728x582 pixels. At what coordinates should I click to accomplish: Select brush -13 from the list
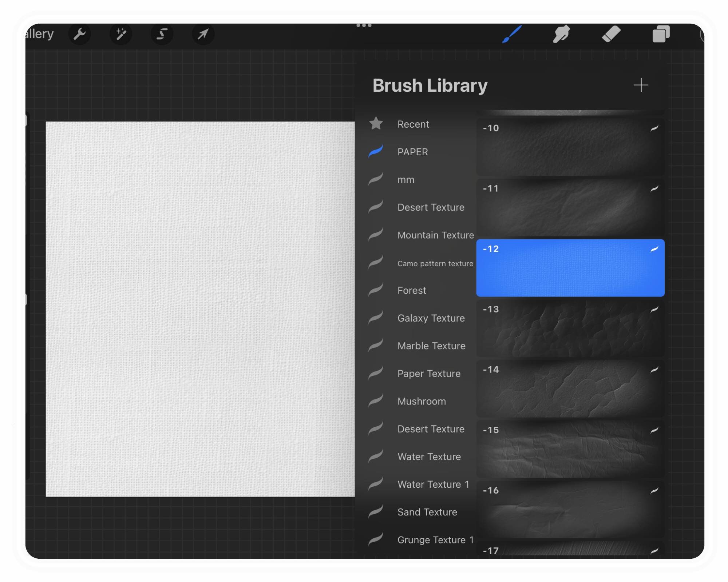tap(570, 329)
